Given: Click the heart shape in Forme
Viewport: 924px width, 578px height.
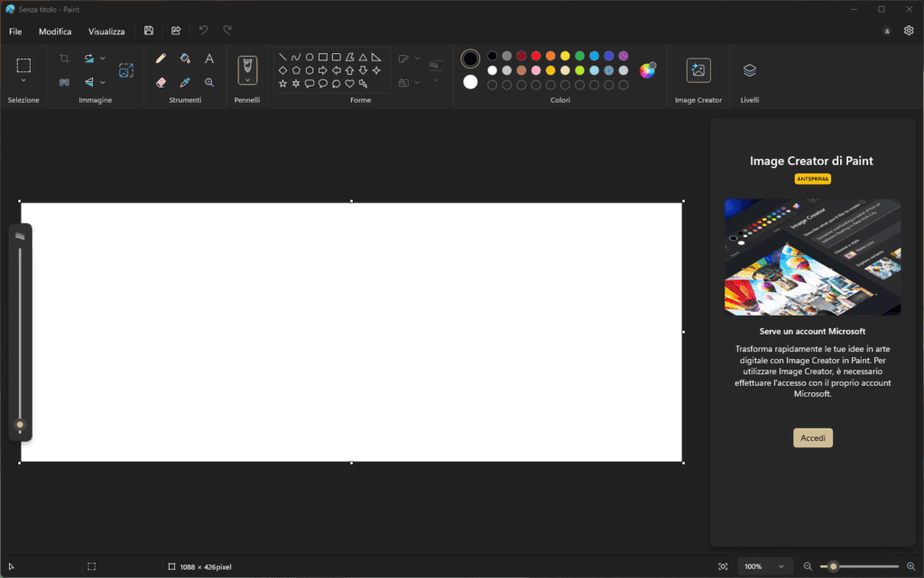Looking at the screenshot, I should 349,84.
